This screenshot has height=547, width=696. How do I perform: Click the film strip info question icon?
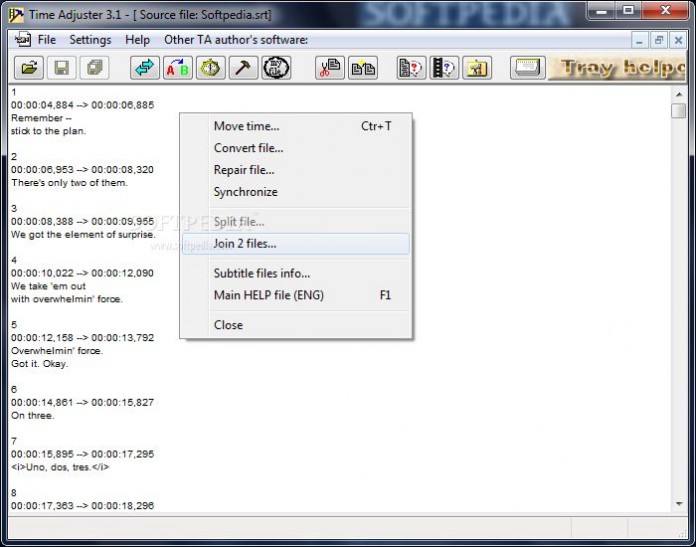coord(444,68)
